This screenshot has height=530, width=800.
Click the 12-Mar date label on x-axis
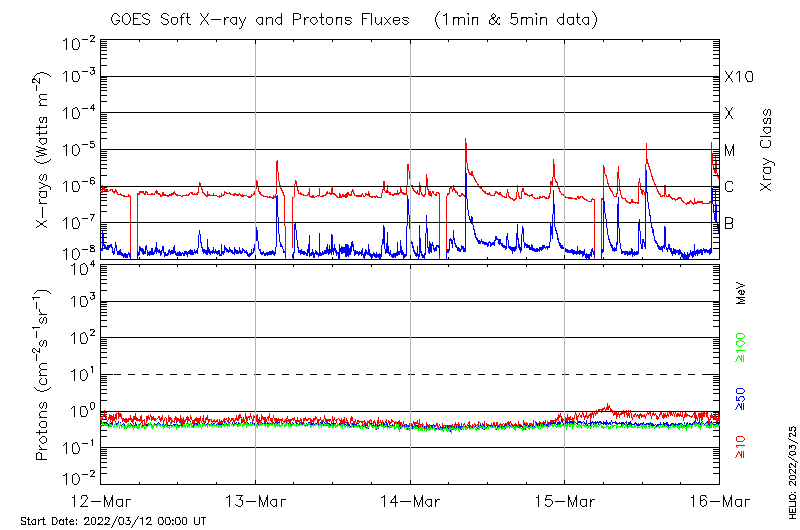coord(100,500)
